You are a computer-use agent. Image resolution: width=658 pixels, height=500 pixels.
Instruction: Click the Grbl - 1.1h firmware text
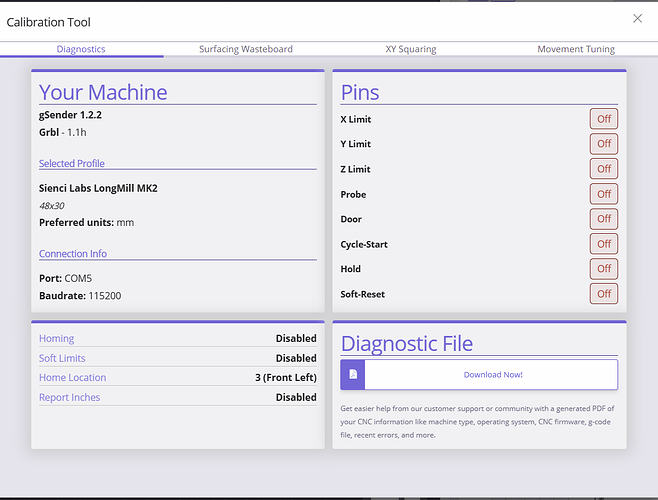point(63,132)
